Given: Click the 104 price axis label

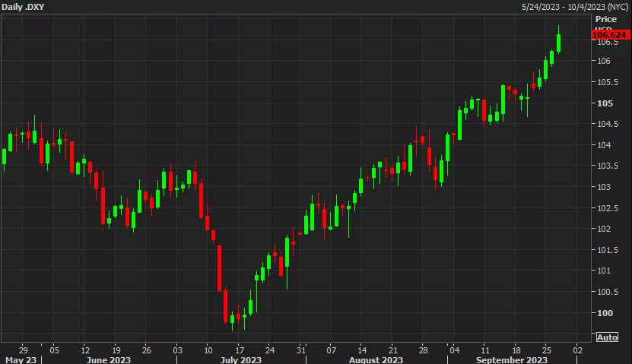Looking at the screenshot, I should tap(603, 145).
